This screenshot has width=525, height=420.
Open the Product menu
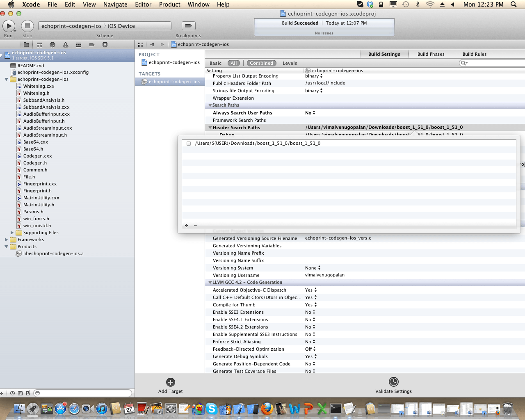[169, 5]
